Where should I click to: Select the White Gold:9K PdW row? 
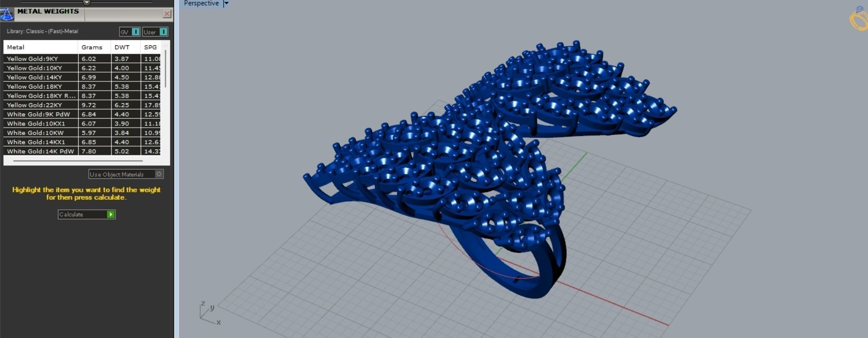pos(82,114)
